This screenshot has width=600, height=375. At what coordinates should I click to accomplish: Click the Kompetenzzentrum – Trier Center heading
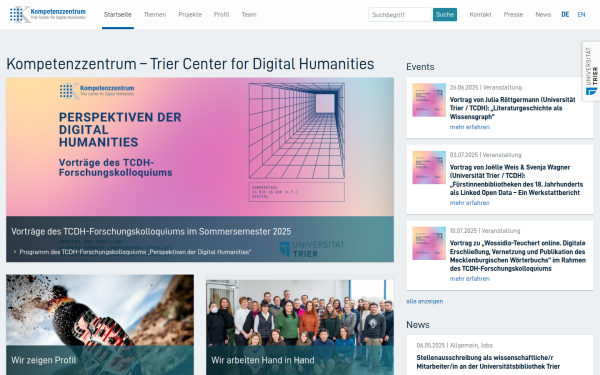[190, 64]
